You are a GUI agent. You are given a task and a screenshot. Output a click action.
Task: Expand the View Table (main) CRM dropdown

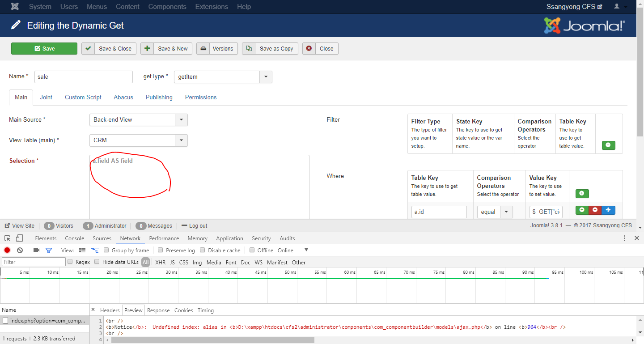point(138,140)
